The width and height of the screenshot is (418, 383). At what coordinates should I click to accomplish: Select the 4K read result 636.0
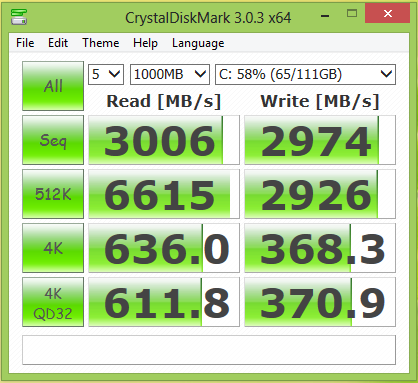click(164, 248)
